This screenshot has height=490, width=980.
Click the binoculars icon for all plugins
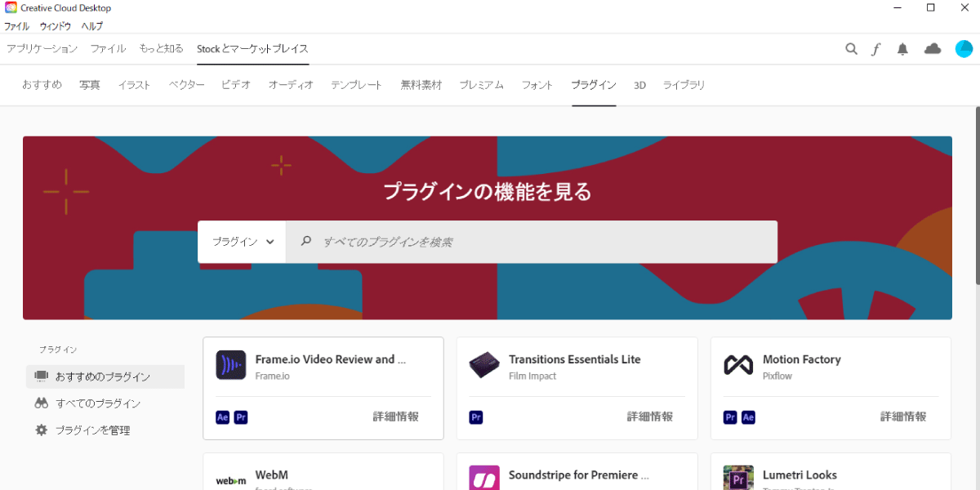(42, 403)
